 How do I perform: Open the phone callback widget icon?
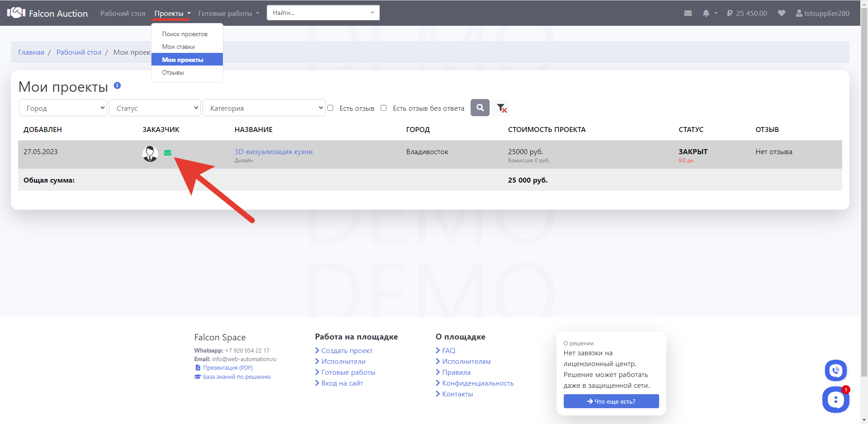coord(835,371)
